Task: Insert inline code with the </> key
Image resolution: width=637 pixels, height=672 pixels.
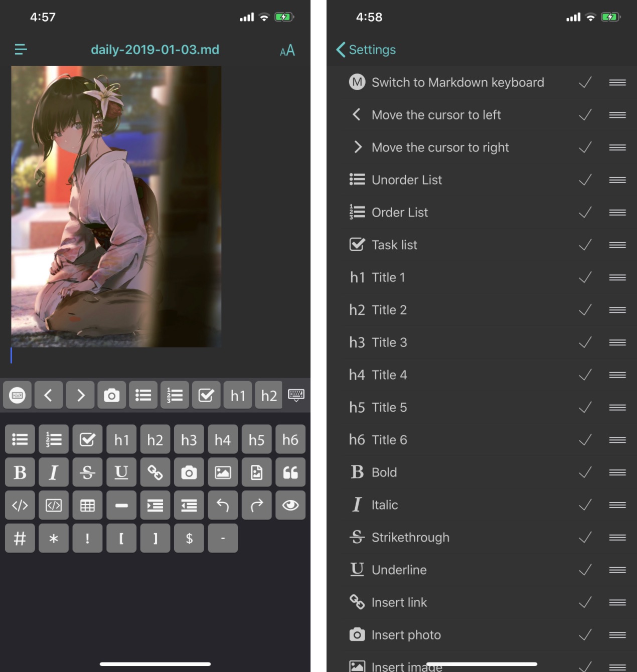Action: pos(20,505)
